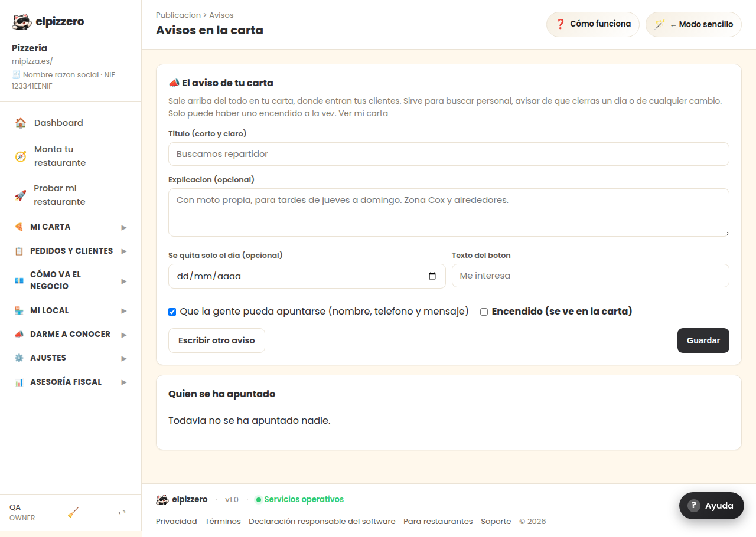Expand AJUSTES section arrow
Image resolution: width=756 pixels, height=537 pixels.
coord(124,358)
